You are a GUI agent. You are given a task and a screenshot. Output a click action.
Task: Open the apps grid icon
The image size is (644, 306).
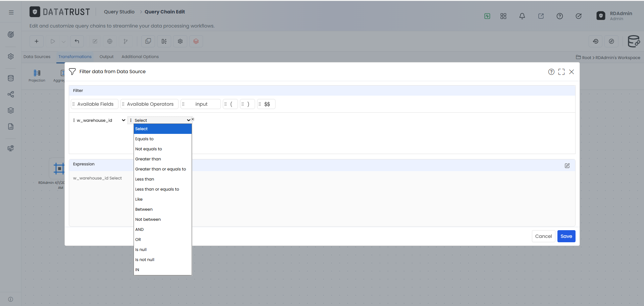tap(503, 16)
